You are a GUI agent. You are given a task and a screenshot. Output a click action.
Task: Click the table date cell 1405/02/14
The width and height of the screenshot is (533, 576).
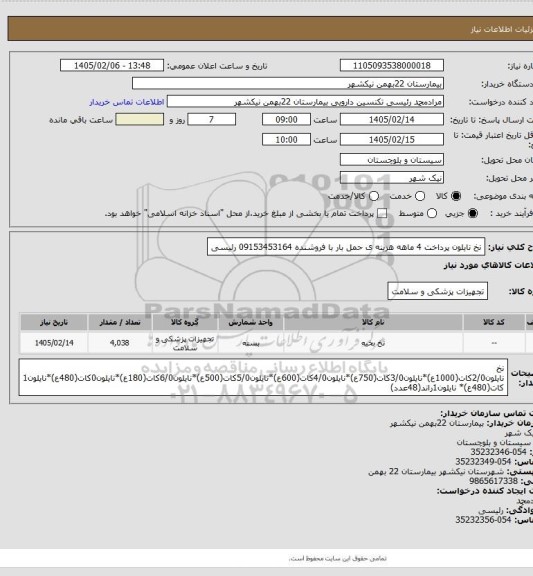(54, 343)
